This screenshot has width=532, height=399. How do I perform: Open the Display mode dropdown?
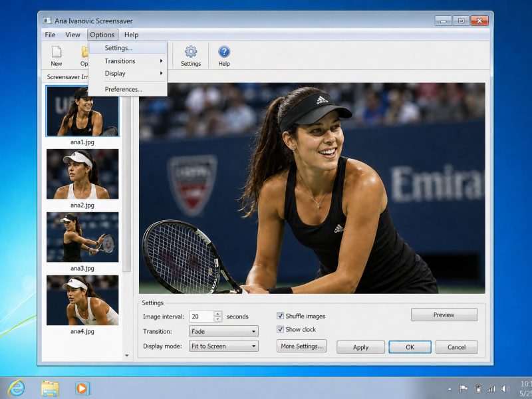tap(223, 346)
